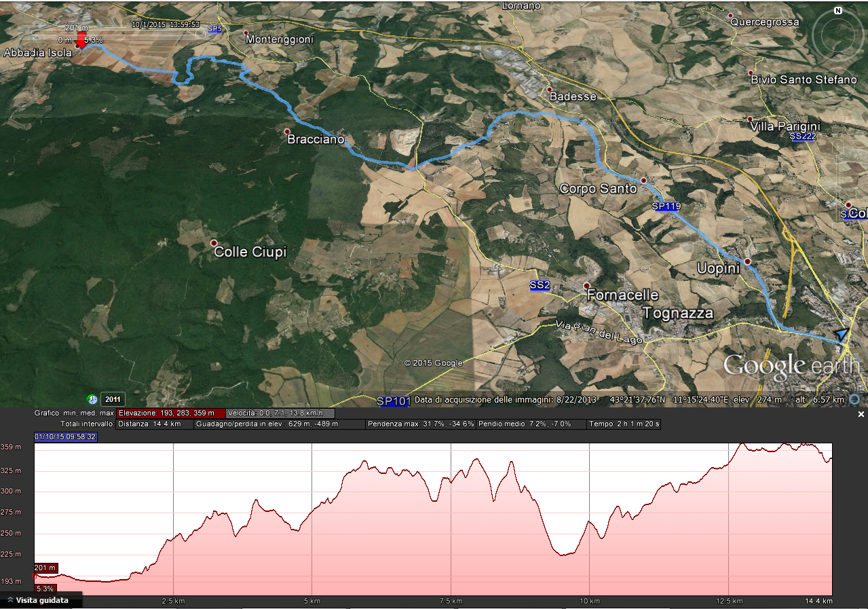Click the SS2 road shield label
The height and width of the screenshot is (609, 868).
[x=540, y=285]
